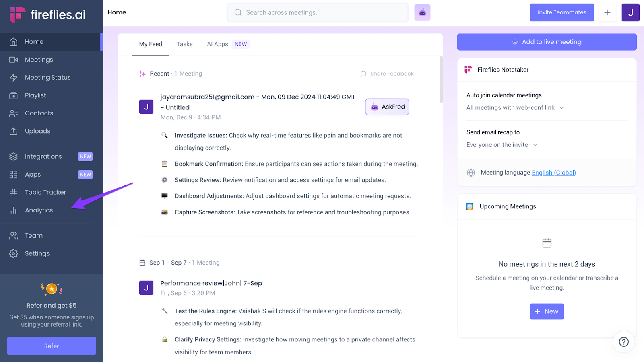Open the Untitled meeting from Dec 9
The height and width of the screenshot is (362, 644).
[x=258, y=102]
